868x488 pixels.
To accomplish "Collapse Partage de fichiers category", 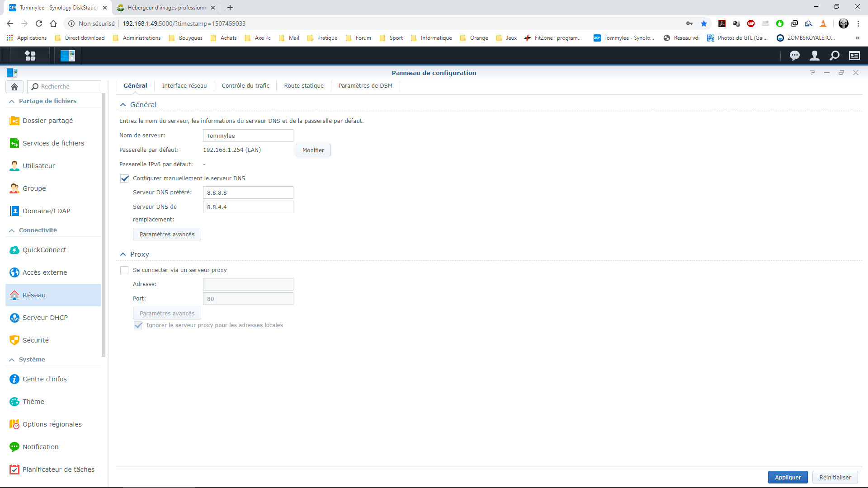I will pos(12,101).
